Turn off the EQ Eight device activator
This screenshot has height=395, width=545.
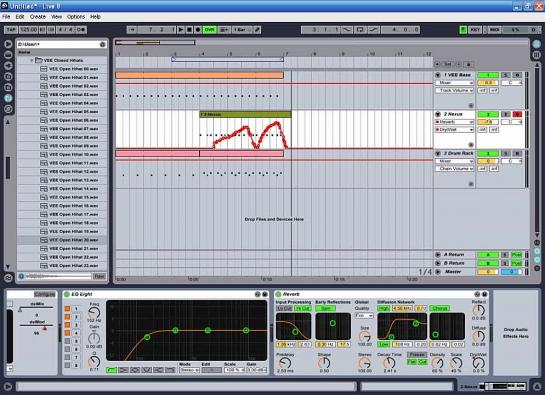[67, 295]
